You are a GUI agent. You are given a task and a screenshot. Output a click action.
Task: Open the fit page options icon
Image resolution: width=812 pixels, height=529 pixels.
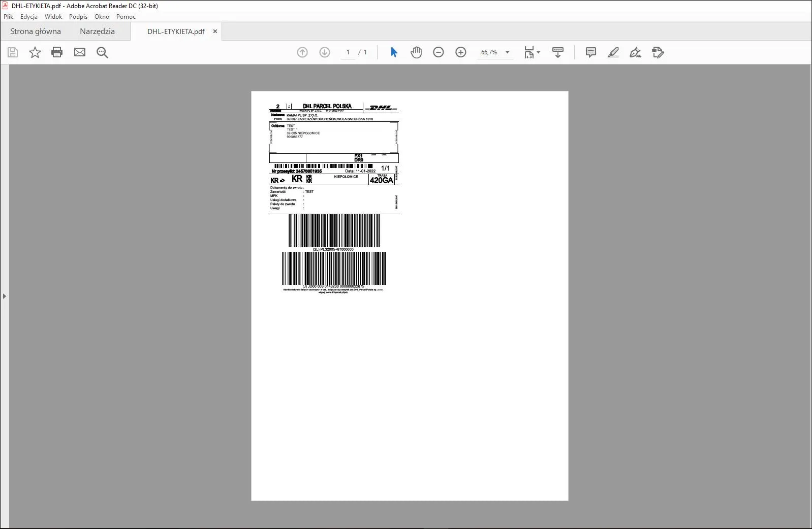point(532,52)
